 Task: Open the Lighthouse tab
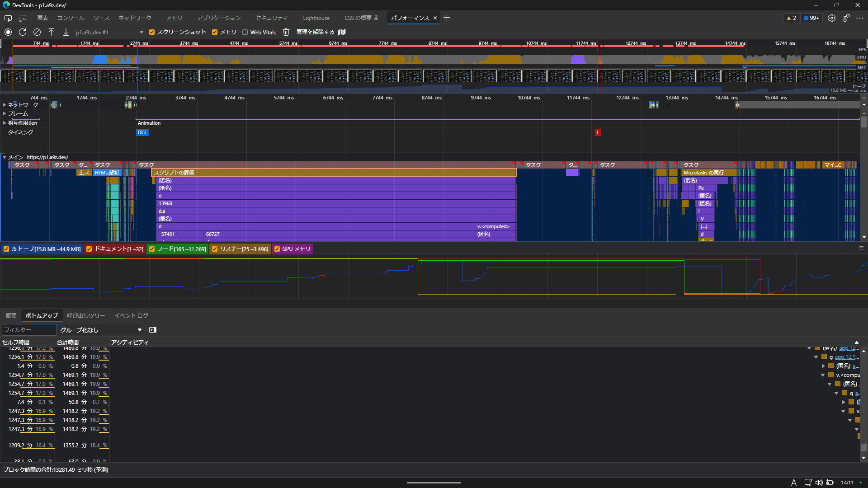pos(316,18)
